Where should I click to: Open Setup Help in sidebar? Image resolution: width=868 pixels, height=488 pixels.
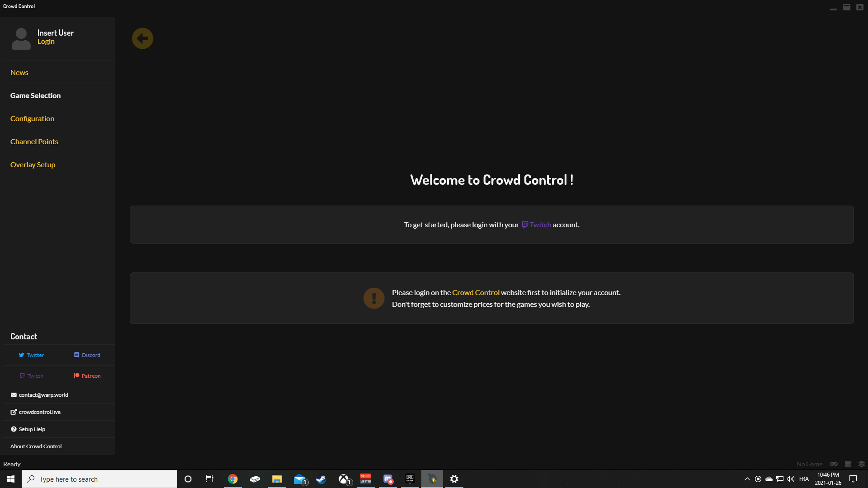pos(32,429)
